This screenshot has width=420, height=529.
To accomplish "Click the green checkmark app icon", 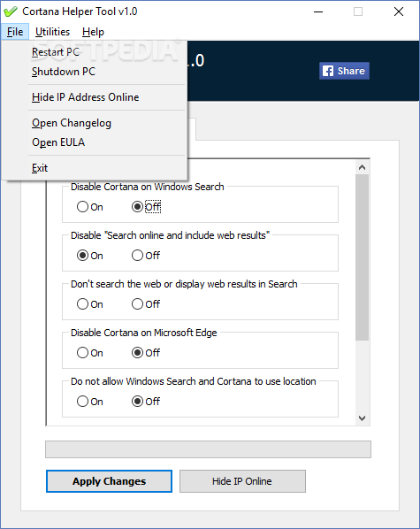I will click(10, 11).
